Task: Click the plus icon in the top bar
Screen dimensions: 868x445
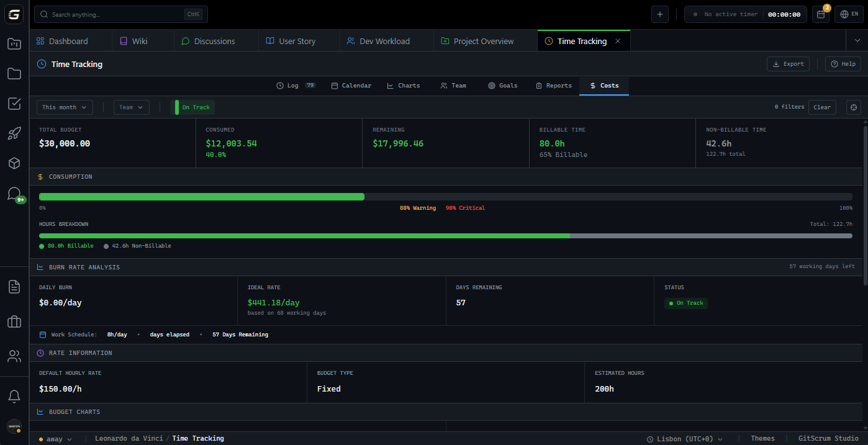Action: [x=659, y=14]
